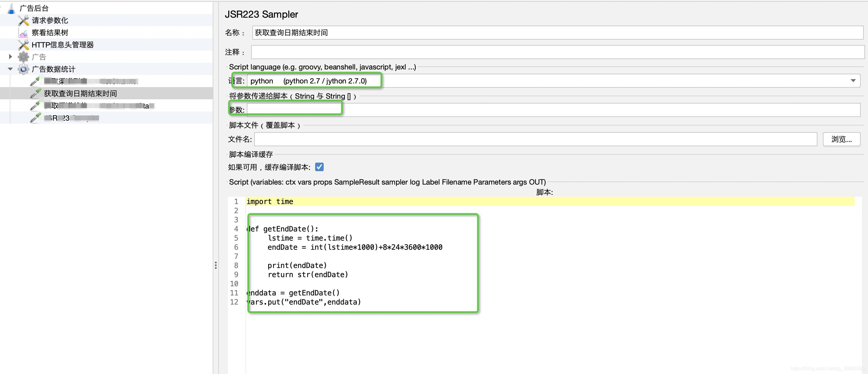Open the 察看结果树 listener chart icon

pos(23,32)
